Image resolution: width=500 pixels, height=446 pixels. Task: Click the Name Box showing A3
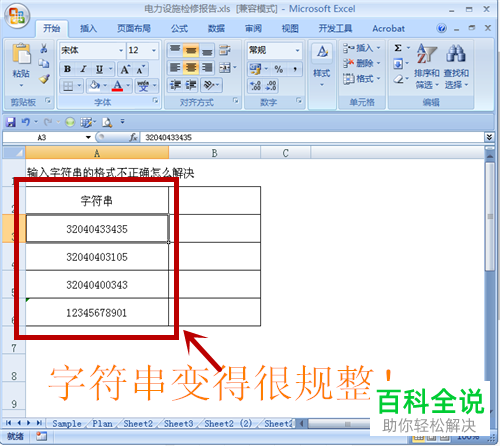(x=42, y=137)
